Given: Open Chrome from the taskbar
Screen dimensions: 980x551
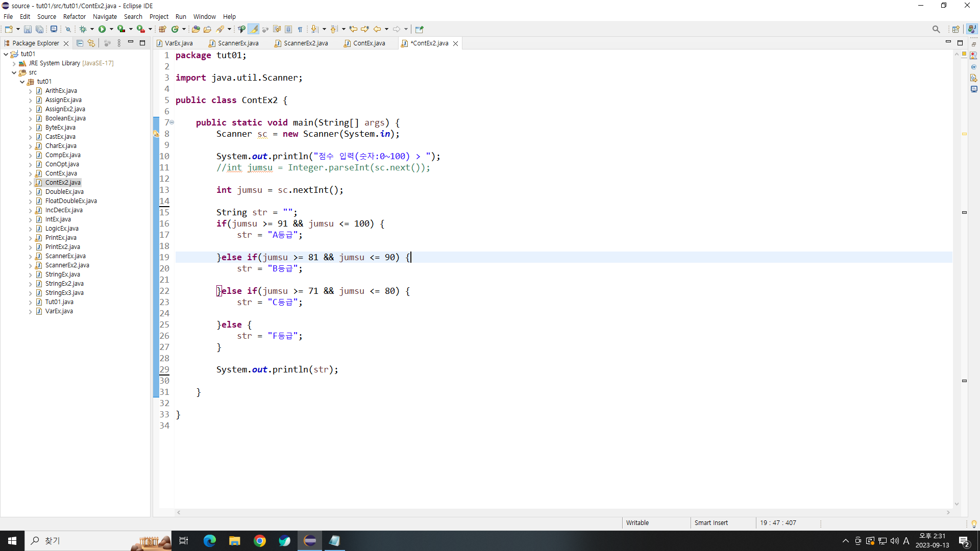Looking at the screenshot, I should 260,541.
